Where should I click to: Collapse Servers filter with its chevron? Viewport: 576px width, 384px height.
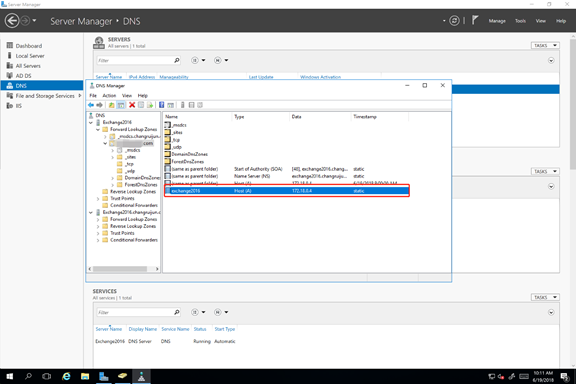pos(551,60)
